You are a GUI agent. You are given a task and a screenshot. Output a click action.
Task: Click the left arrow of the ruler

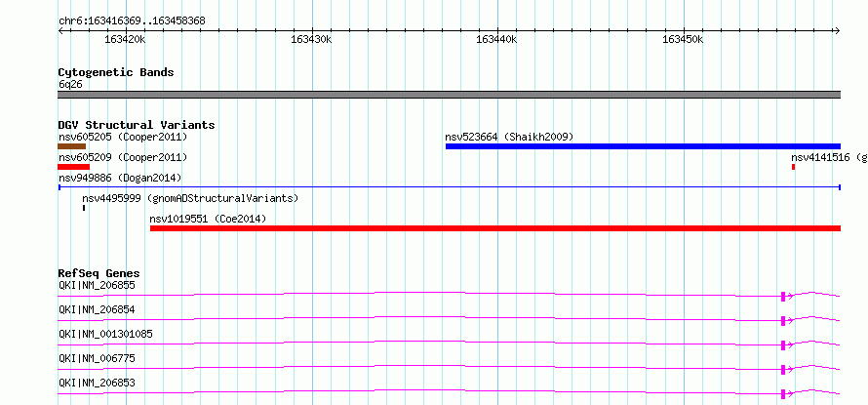click(x=60, y=31)
